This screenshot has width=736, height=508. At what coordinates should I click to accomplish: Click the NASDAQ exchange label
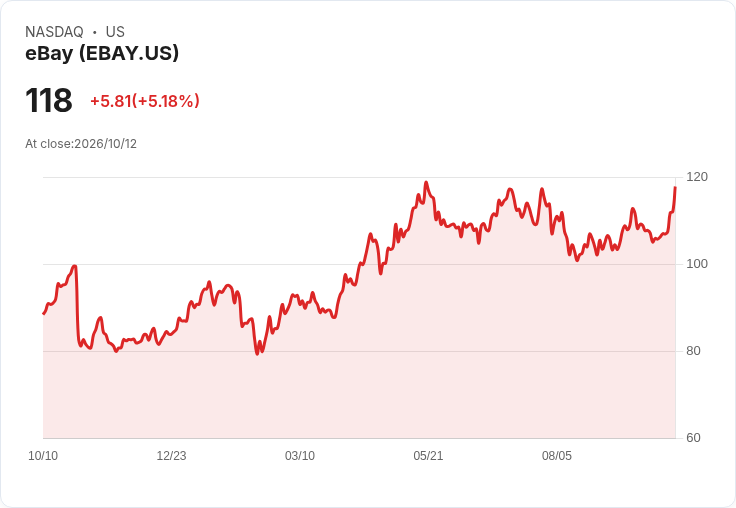pos(54,32)
